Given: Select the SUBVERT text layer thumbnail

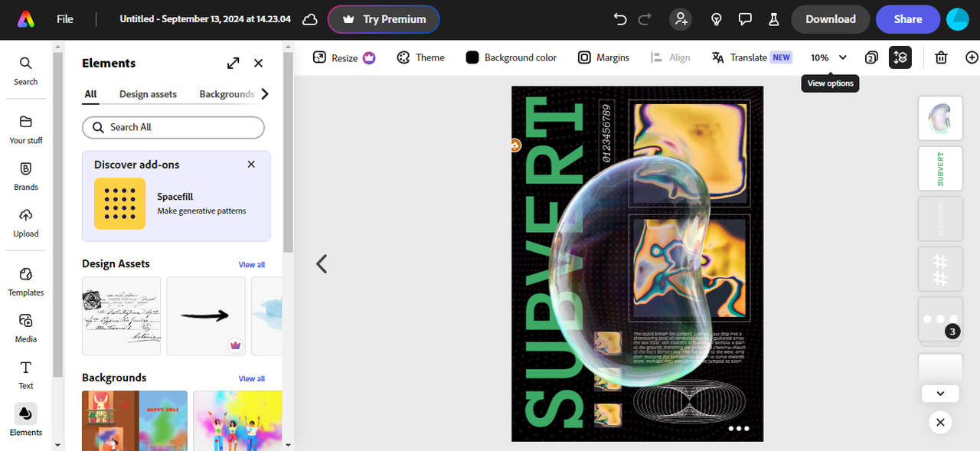Looking at the screenshot, I should coord(940,168).
